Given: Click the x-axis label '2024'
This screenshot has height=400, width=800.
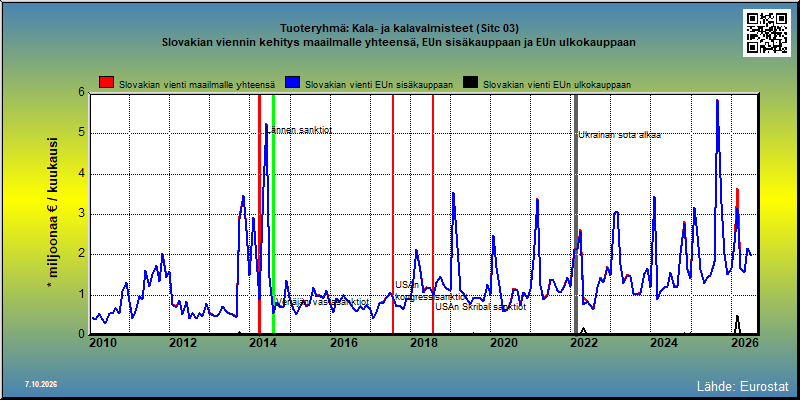Looking at the screenshot, I should pos(663,343).
